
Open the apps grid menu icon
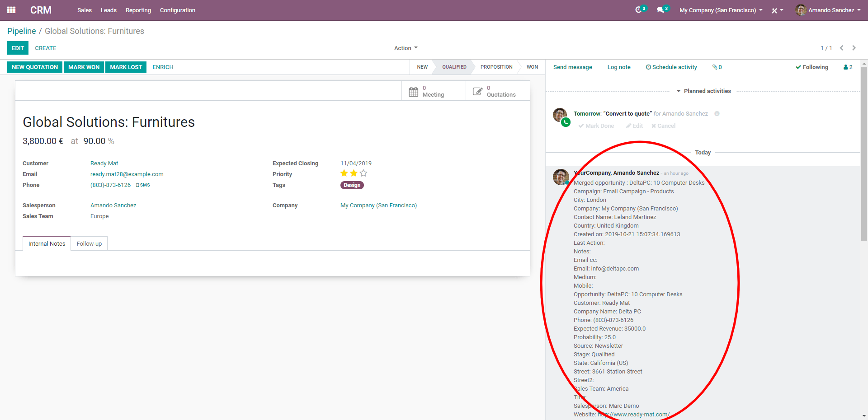point(11,10)
